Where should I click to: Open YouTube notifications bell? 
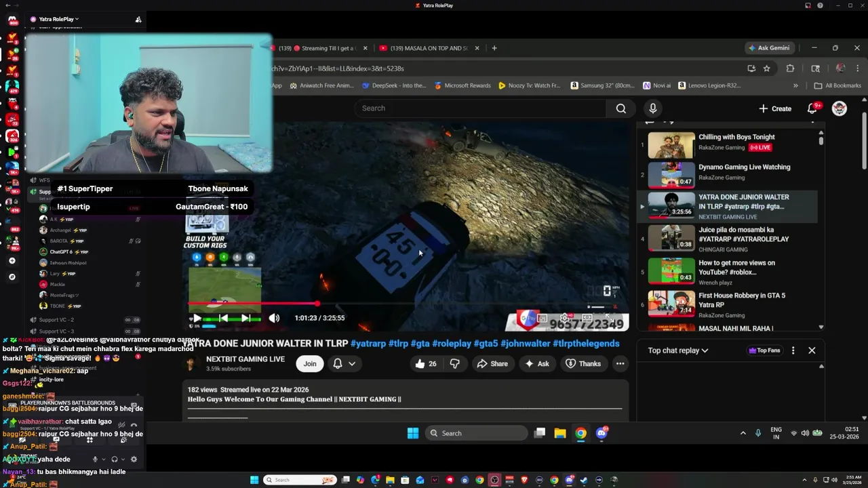click(812, 108)
